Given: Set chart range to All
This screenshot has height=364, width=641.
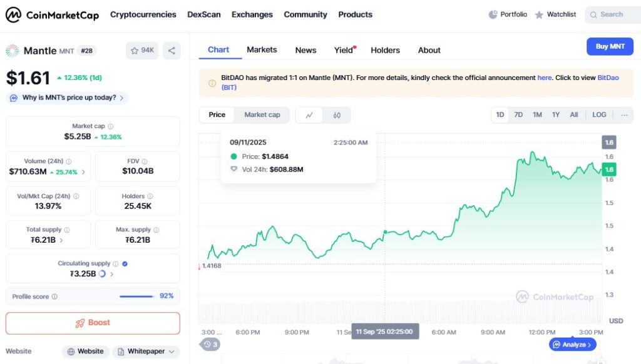Looking at the screenshot, I should [x=574, y=115].
